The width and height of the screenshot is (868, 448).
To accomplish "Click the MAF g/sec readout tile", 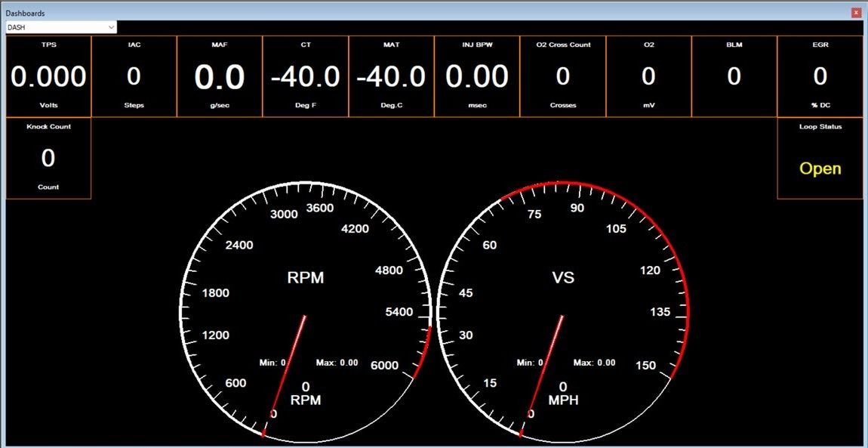I will tap(220, 76).
